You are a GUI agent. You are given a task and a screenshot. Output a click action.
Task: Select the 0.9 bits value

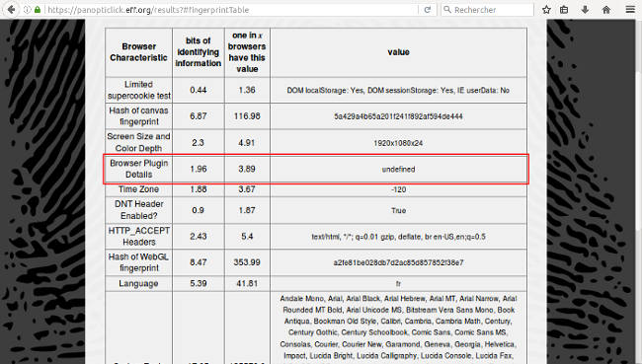[199, 210]
